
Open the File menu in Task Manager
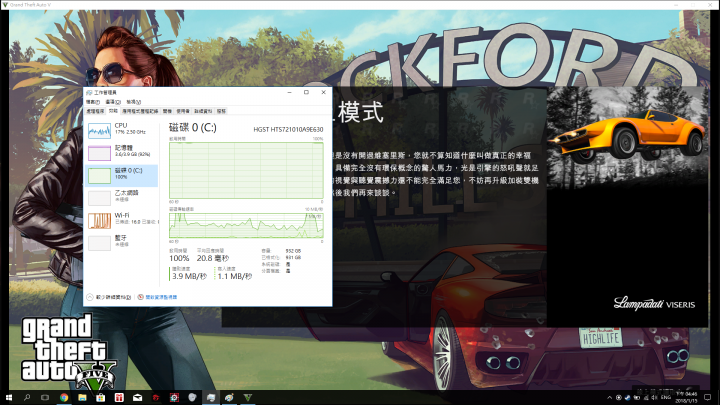(93, 102)
